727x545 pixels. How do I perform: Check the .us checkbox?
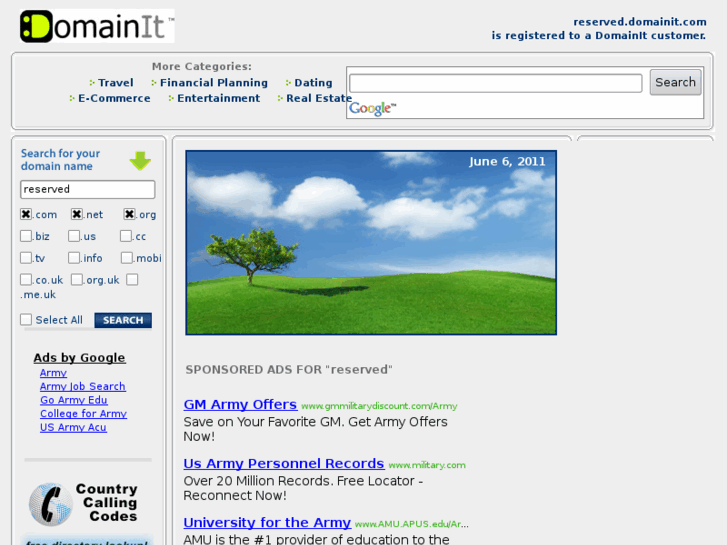point(74,236)
